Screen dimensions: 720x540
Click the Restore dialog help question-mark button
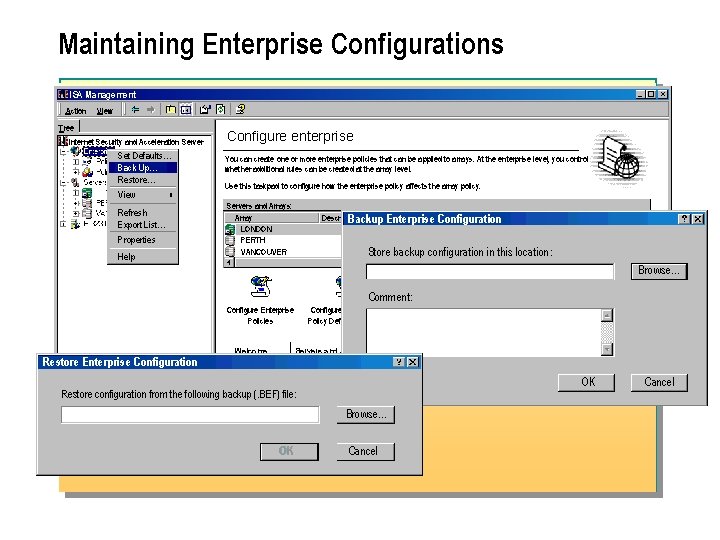click(x=399, y=362)
